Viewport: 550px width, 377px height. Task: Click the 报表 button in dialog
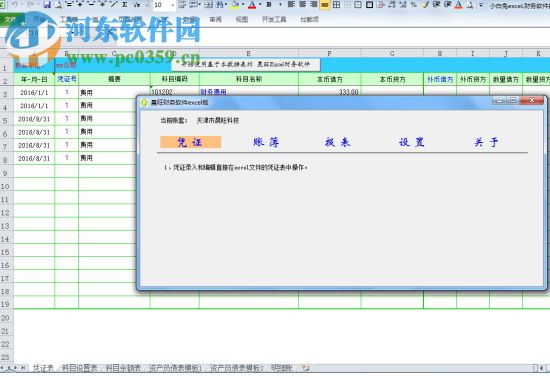coord(338,142)
